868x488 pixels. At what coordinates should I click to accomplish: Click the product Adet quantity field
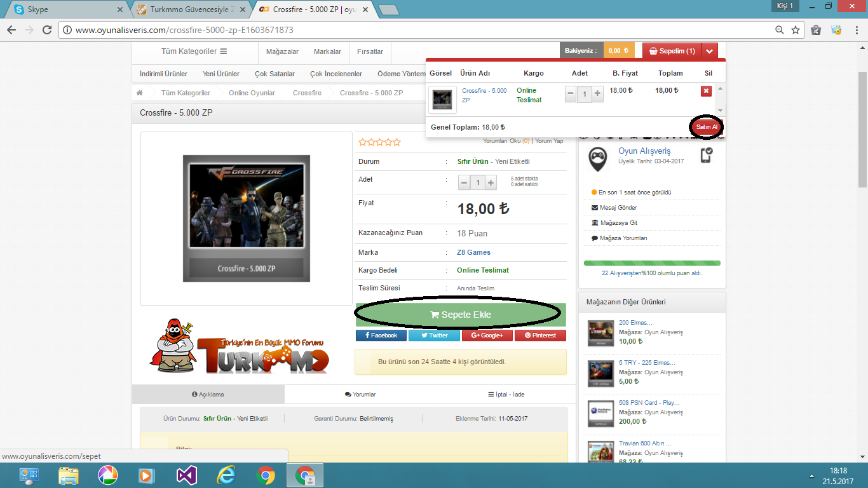tap(478, 183)
